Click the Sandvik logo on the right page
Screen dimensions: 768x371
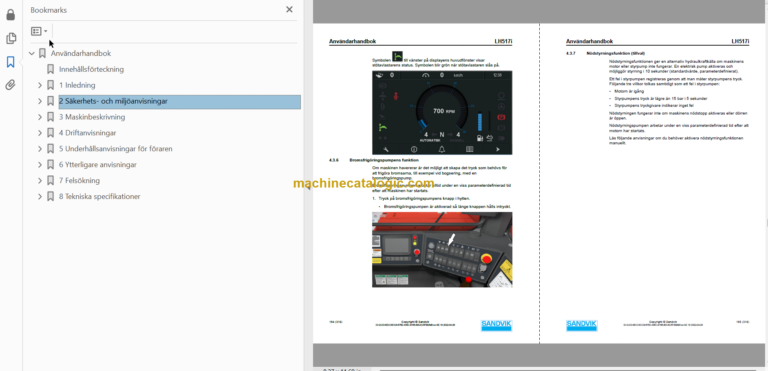[581, 325]
